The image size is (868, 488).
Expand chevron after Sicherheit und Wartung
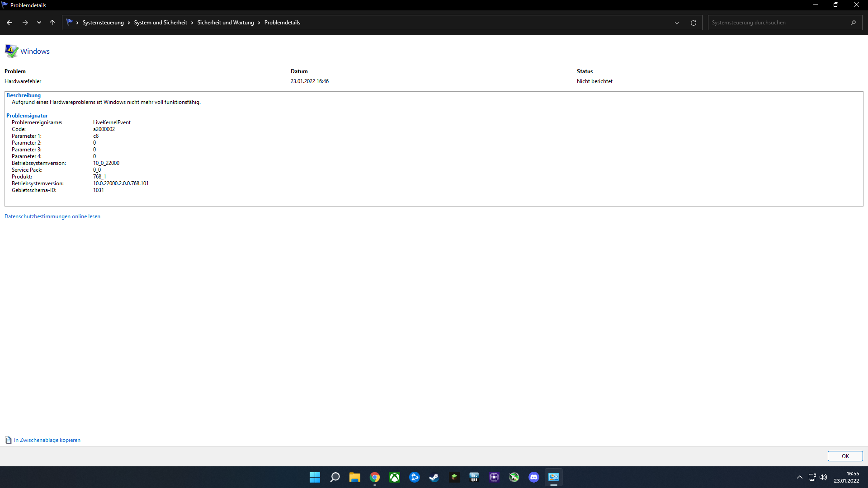click(259, 23)
